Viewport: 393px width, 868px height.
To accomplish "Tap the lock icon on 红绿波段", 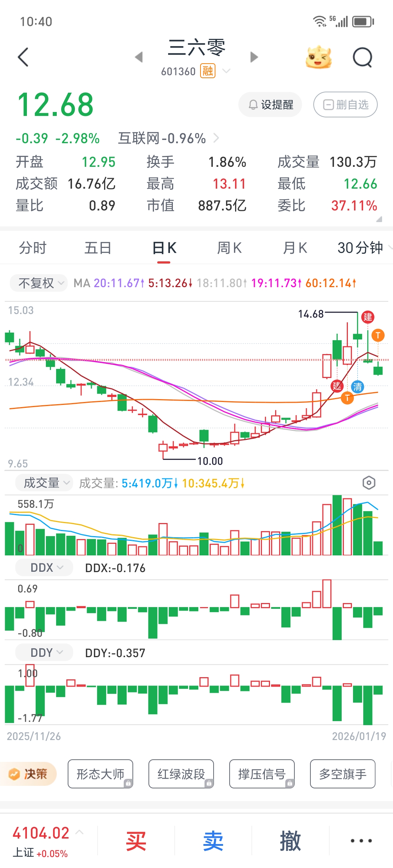I will pos(209,783).
